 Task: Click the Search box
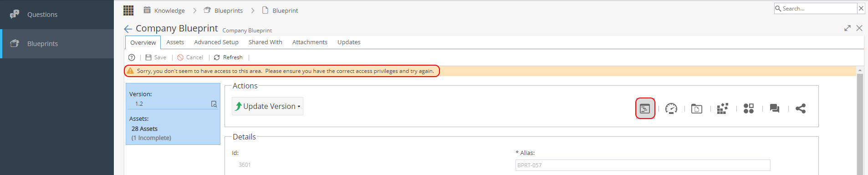tap(816, 8)
